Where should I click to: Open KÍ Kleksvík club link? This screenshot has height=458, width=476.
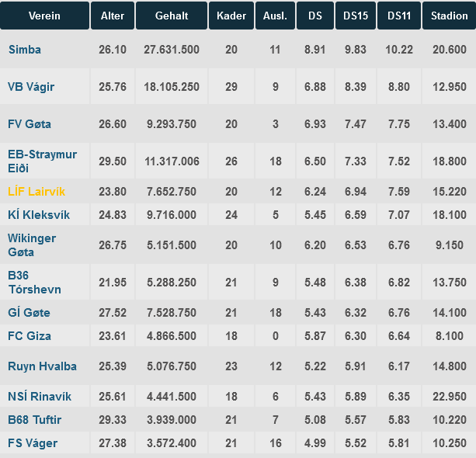point(39,215)
